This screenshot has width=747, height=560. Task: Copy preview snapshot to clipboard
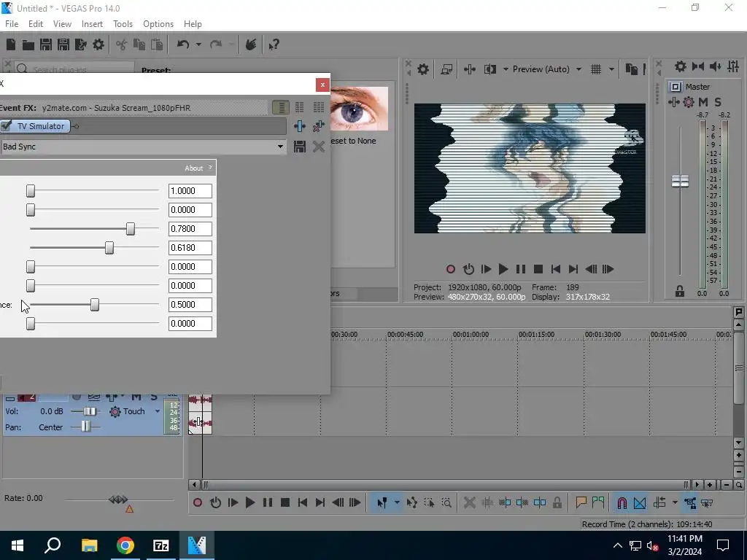(631, 69)
